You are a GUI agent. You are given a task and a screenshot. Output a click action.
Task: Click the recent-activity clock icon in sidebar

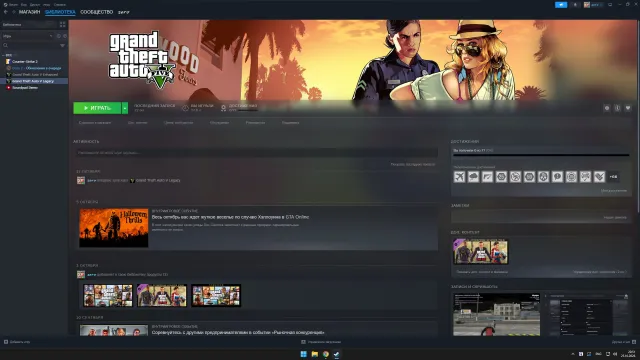[x=59, y=36]
